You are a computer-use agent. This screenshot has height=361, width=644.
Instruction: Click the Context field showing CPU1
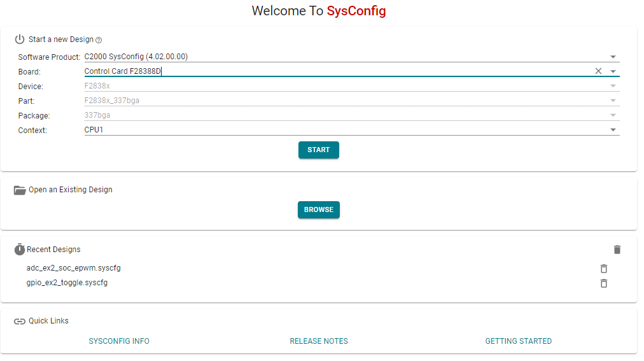click(351, 130)
